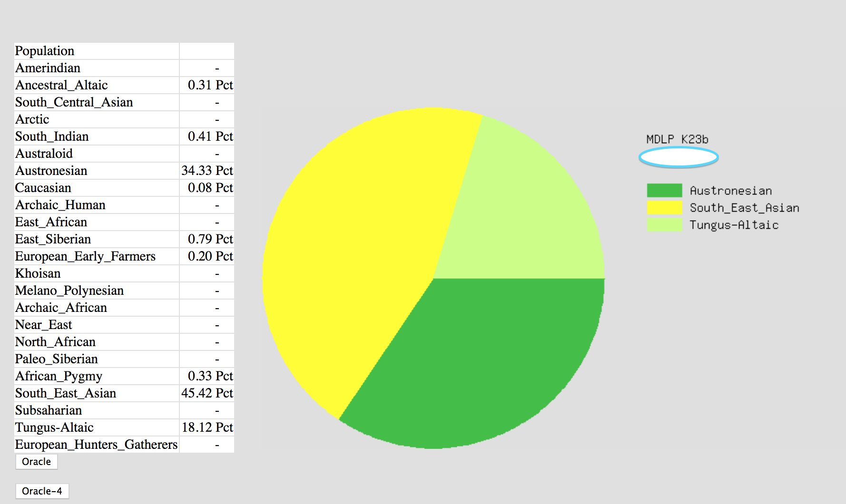Select the African_Pygmy row label

(59, 376)
